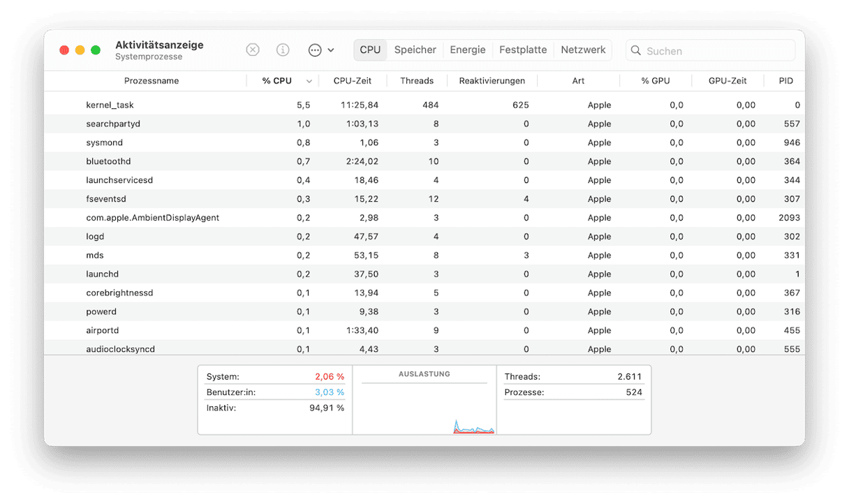Click CPU time 11:25,84 of kernel_task
Screen dimensions: 849x504
pyautogui.click(x=360, y=105)
